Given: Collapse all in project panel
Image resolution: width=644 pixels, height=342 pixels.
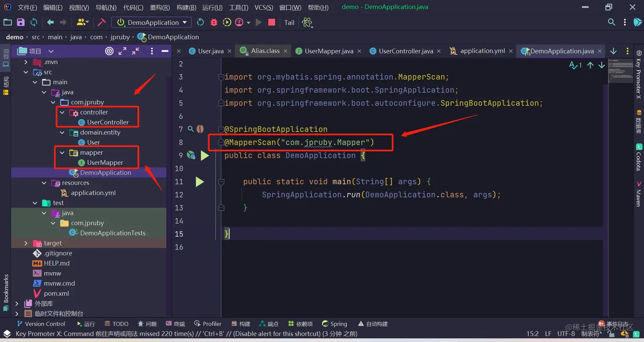Looking at the screenshot, I should [135, 51].
